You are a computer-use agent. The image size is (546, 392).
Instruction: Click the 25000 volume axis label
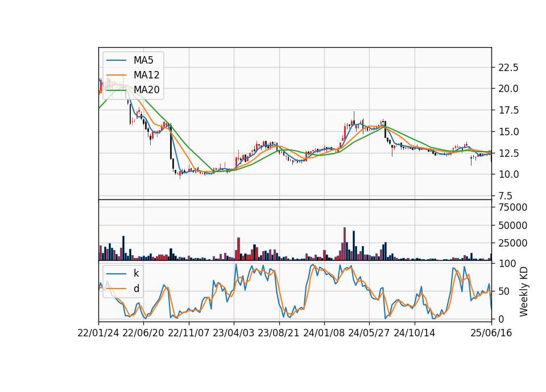(x=512, y=243)
